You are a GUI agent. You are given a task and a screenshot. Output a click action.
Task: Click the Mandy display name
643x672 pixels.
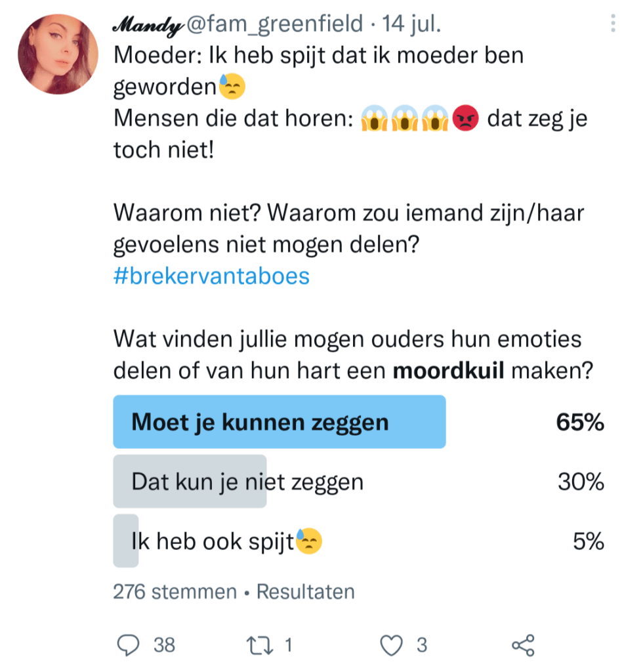pos(148,25)
